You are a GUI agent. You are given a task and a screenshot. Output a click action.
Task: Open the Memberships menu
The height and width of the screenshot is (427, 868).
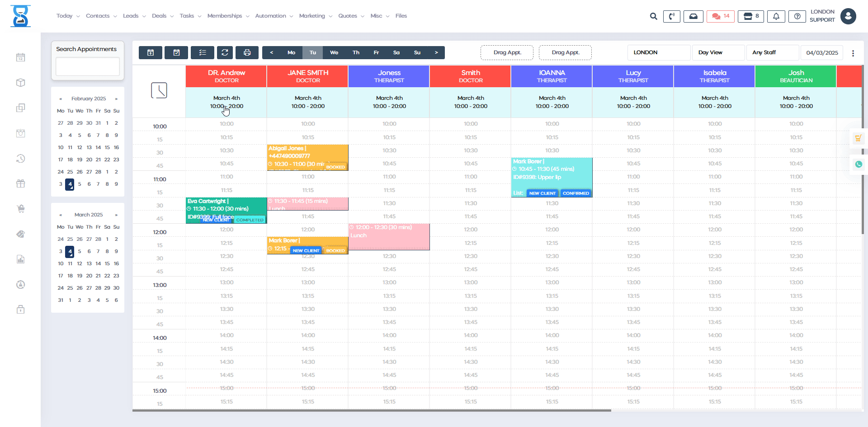(225, 16)
